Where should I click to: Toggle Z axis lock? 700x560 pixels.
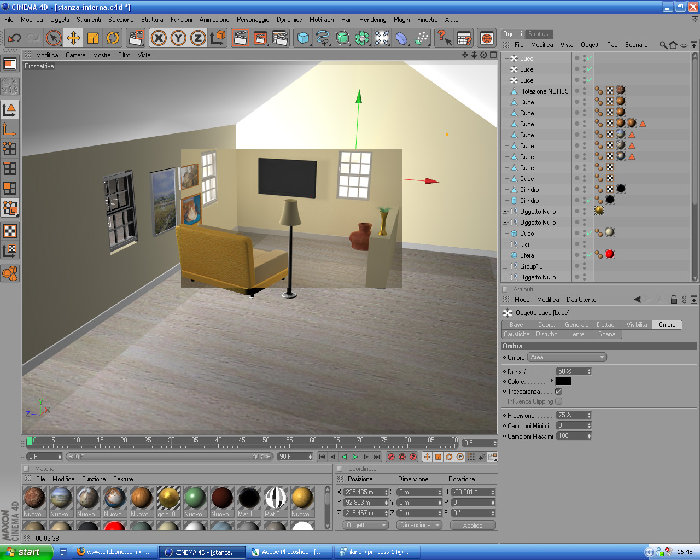click(198, 38)
